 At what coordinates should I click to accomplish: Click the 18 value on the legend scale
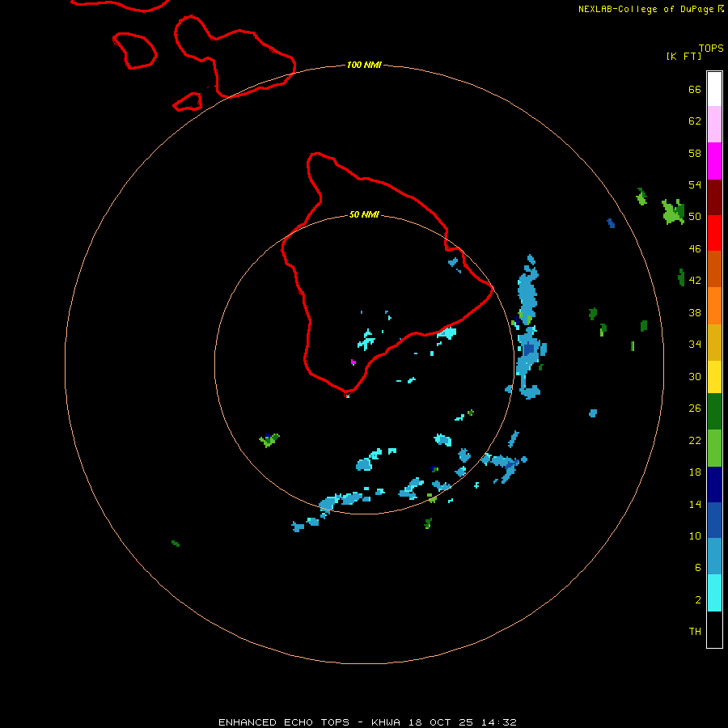[695, 472]
